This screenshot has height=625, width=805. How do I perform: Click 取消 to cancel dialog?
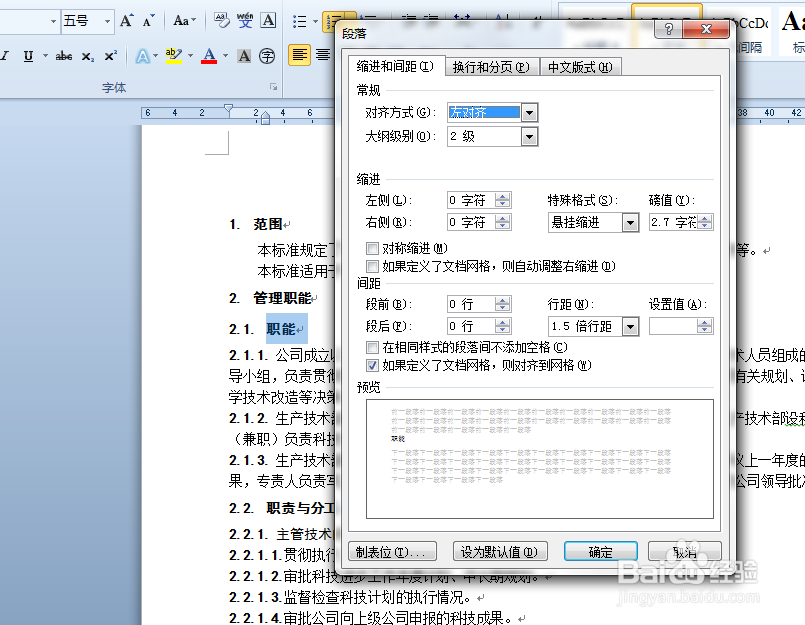click(685, 552)
